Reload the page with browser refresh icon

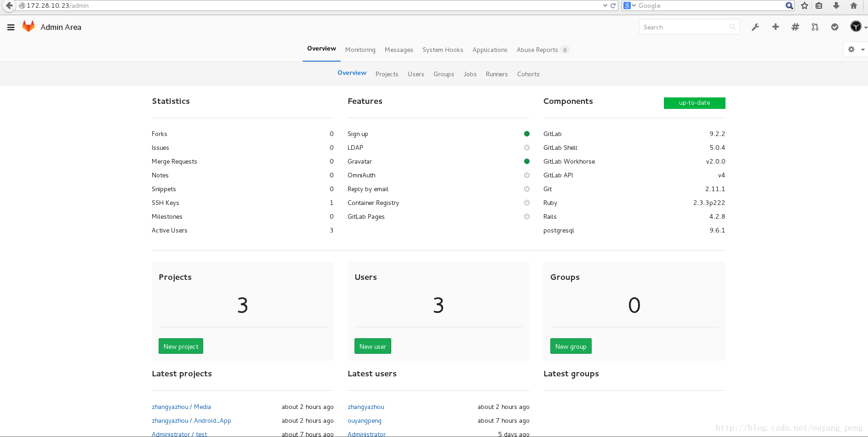tap(613, 6)
